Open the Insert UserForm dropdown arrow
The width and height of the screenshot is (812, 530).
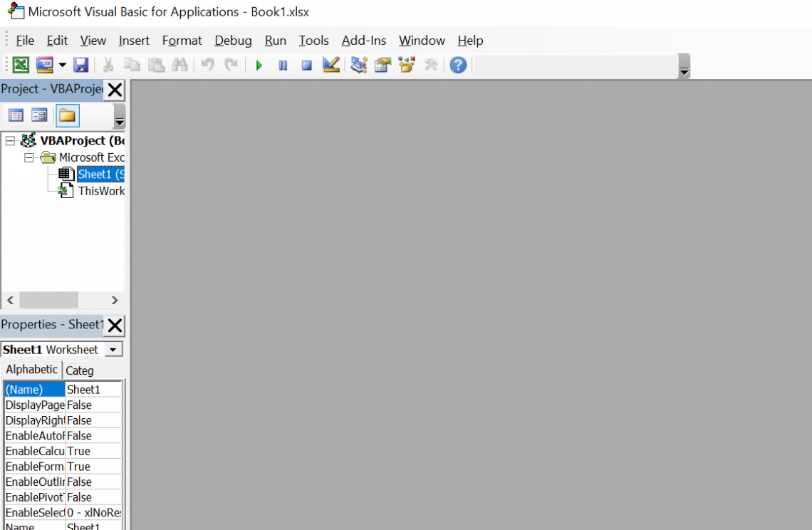pyautogui.click(x=62, y=66)
